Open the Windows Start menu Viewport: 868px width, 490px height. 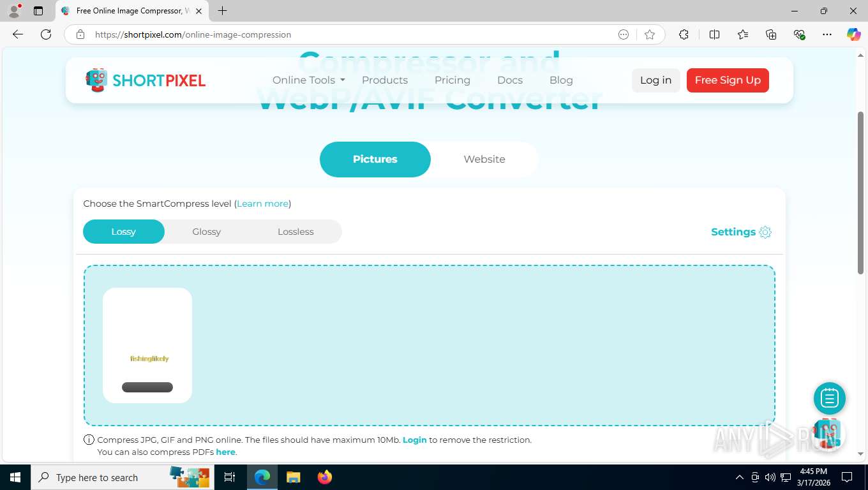(x=15, y=477)
